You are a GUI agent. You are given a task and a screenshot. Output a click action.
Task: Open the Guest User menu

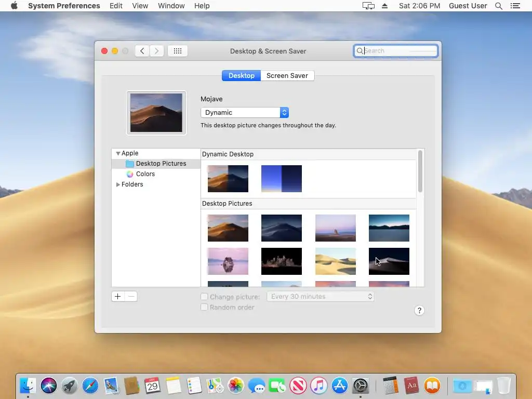point(468,6)
